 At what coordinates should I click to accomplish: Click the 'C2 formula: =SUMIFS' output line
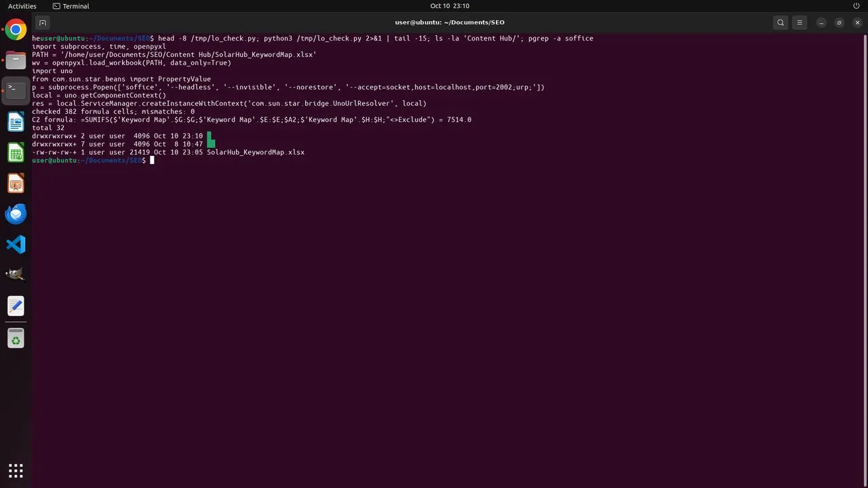pyautogui.click(x=252, y=120)
